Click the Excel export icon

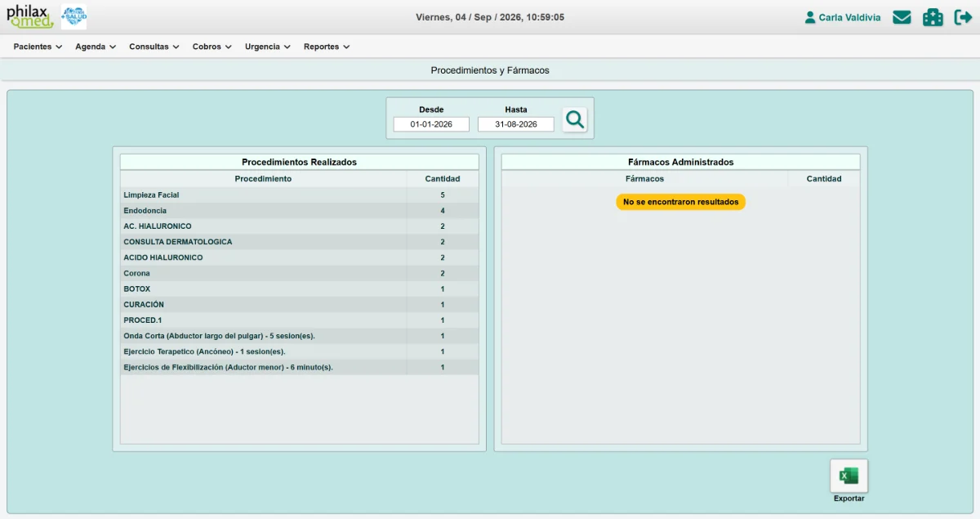[849, 476]
